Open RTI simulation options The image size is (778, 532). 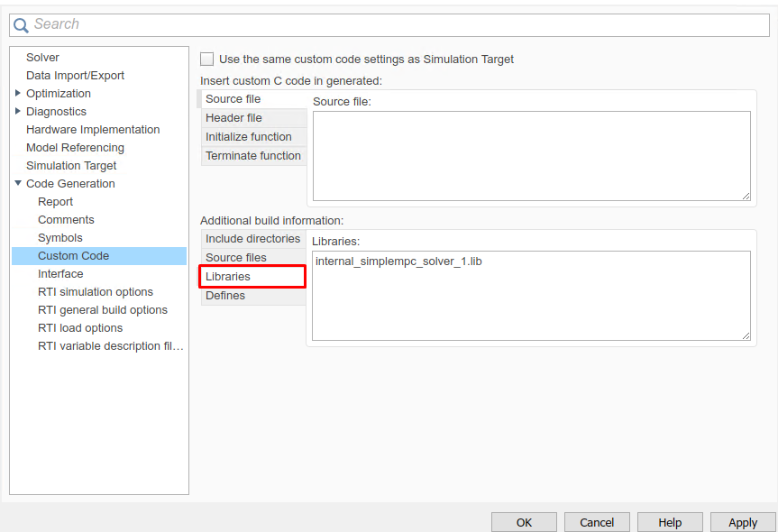tap(96, 292)
